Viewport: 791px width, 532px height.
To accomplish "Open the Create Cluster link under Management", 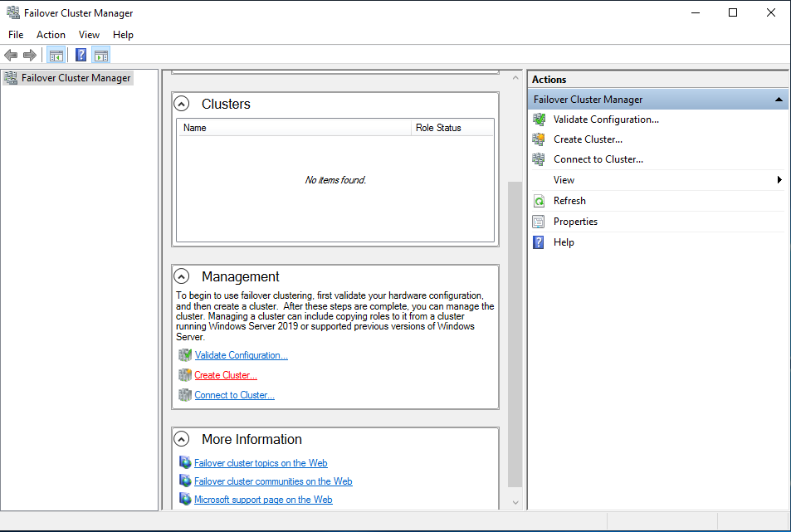I will click(225, 374).
